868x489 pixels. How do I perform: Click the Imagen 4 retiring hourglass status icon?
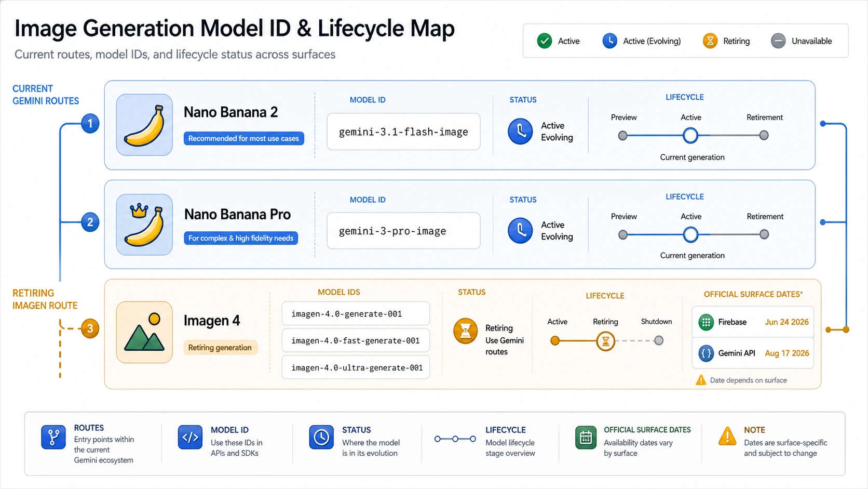pos(466,331)
